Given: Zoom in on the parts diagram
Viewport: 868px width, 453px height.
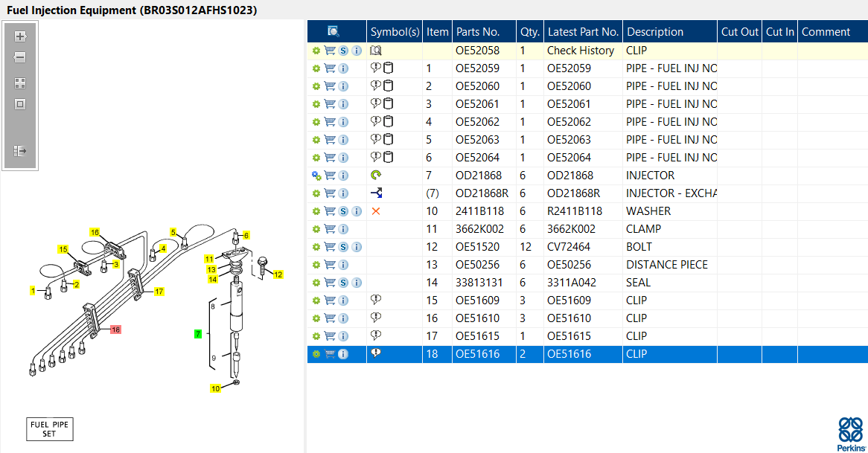Looking at the screenshot, I should click(20, 36).
